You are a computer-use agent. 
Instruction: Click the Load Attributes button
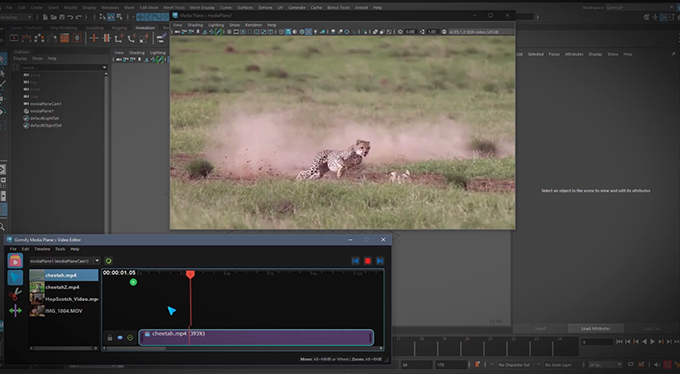pos(595,328)
